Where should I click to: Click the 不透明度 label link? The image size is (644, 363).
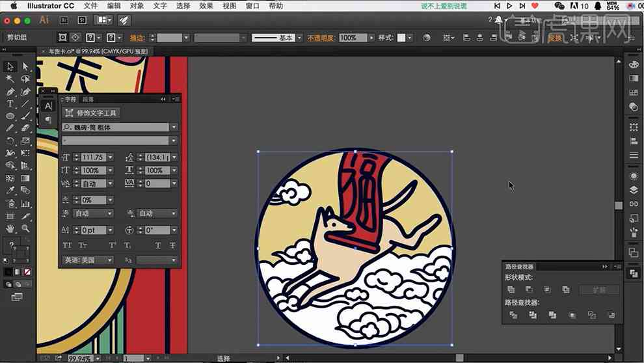click(x=319, y=37)
